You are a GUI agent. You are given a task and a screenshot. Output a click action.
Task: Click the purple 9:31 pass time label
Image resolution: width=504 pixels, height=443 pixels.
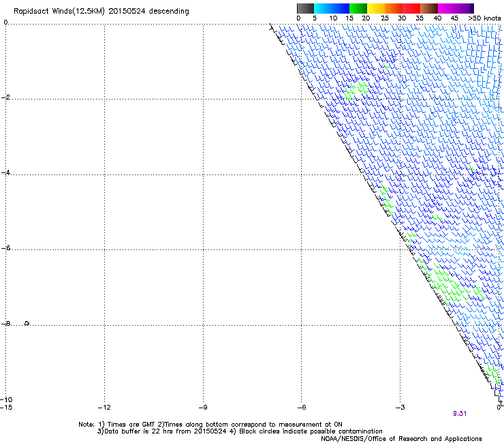[x=460, y=414]
